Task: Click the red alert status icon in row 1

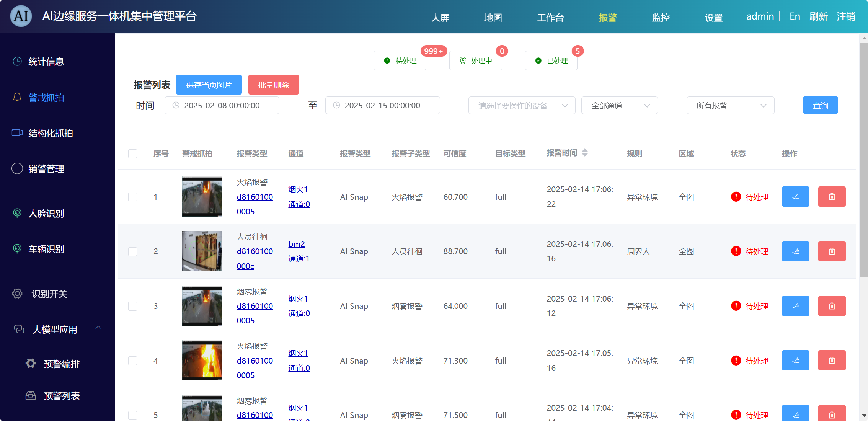Action: tap(736, 197)
